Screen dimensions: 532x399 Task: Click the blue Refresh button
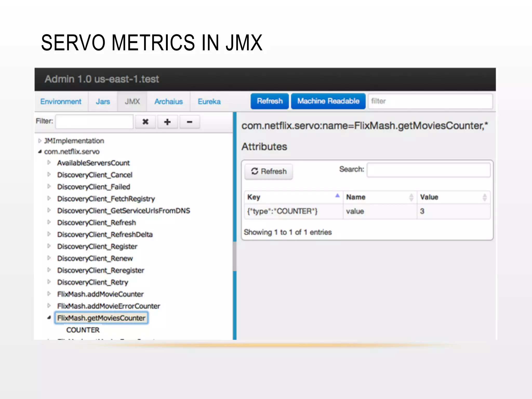(270, 101)
